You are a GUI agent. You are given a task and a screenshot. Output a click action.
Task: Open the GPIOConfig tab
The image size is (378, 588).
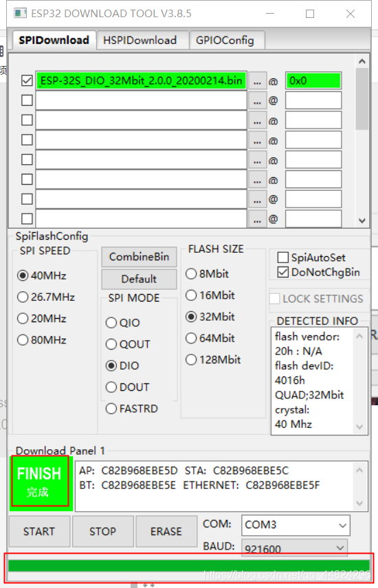tap(225, 40)
